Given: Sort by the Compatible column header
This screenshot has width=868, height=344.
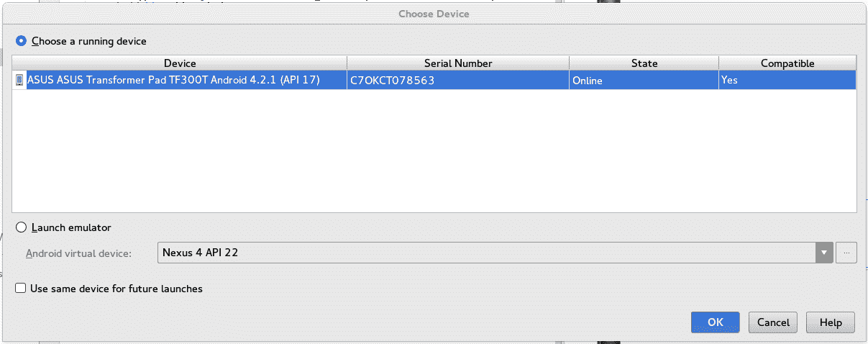Looking at the screenshot, I should (x=787, y=63).
